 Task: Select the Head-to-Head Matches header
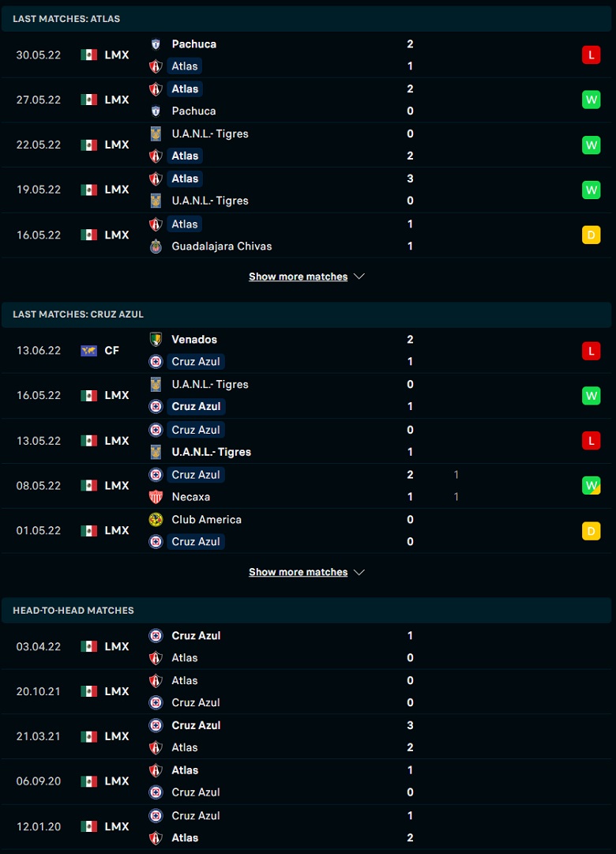(306, 611)
